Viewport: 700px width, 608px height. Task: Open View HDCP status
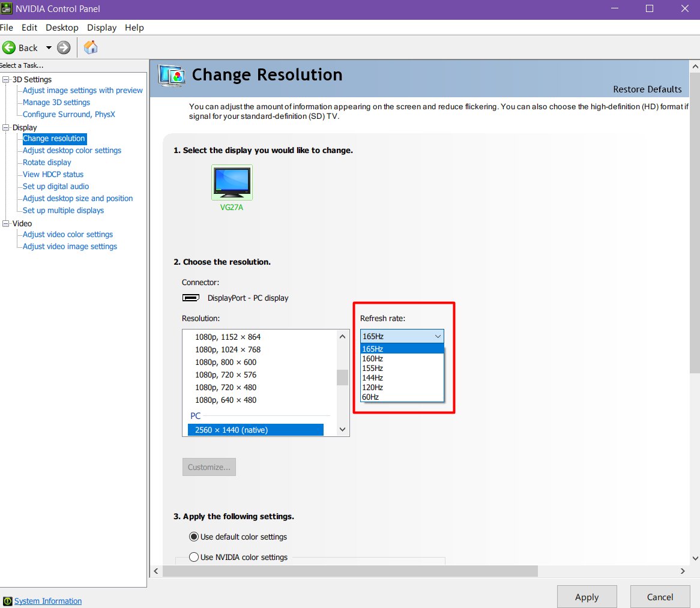click(53, 175)
